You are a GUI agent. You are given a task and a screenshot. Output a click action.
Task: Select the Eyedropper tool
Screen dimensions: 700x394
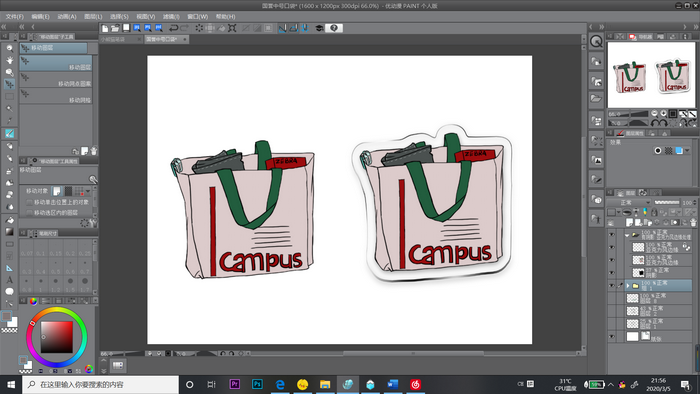click(x=9, y=121)
